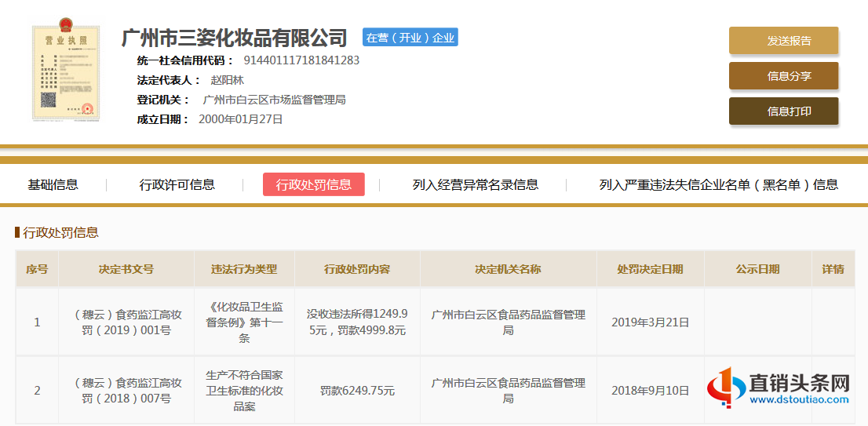This screenshot has height=426, width=868.
Task: Click the 序号 column header
Action: point(37,269)
